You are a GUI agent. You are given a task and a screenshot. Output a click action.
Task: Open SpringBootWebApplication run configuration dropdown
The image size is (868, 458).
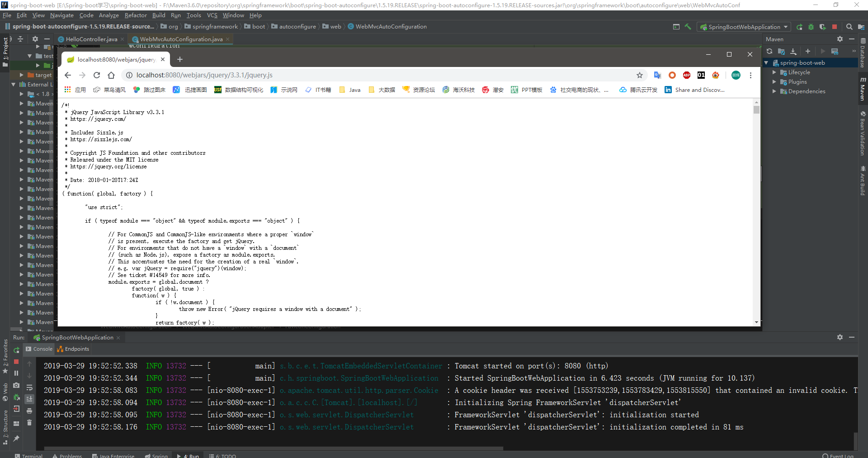pyautogui.click(x=744, y=27)
